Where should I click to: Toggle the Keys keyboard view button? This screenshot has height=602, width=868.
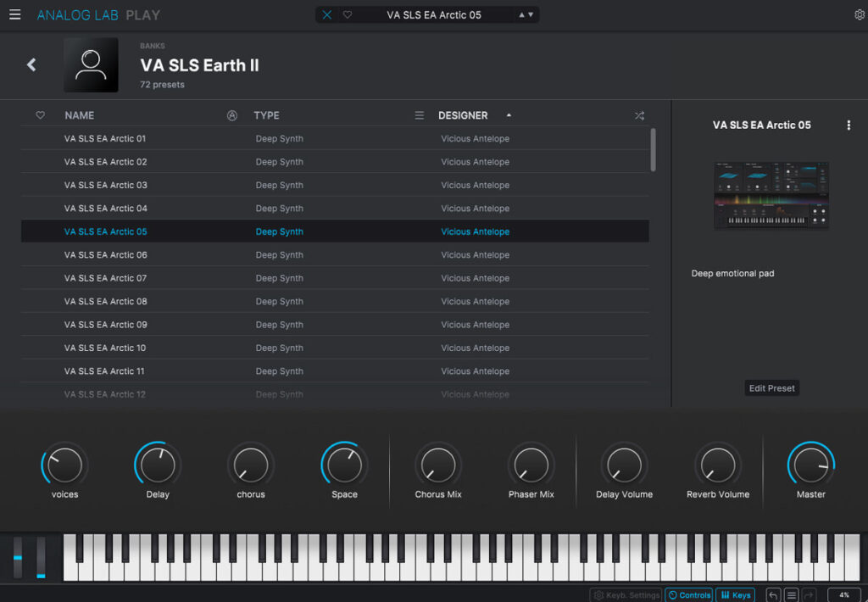point(735,595)
